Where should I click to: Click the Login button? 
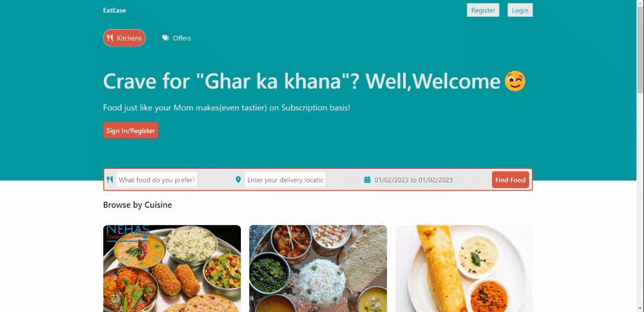click(520, 10)
